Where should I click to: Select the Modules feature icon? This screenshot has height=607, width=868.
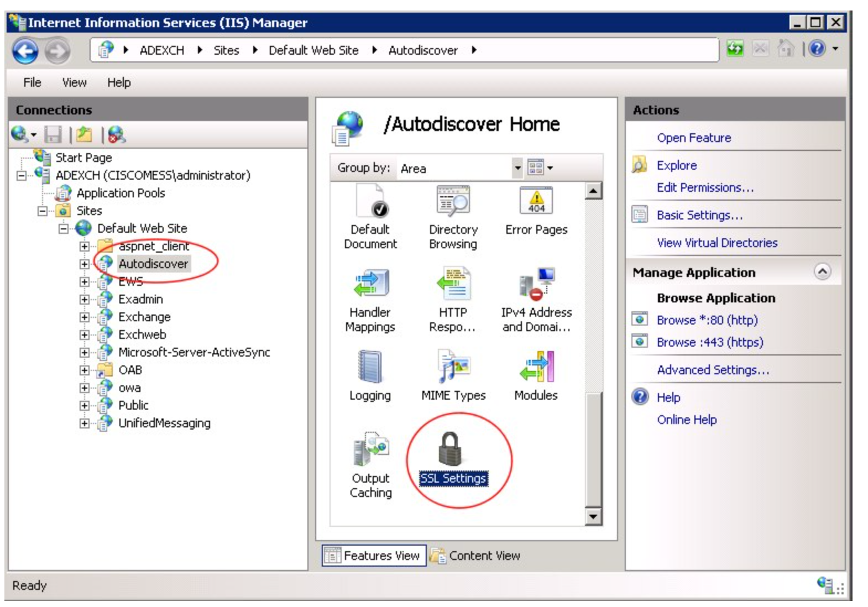[x=536, y=368]
